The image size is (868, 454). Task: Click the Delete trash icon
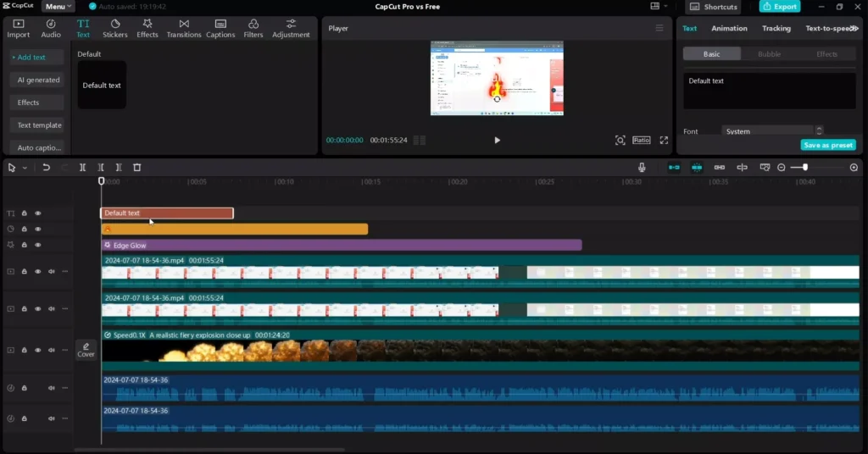(x=136, y=167)
